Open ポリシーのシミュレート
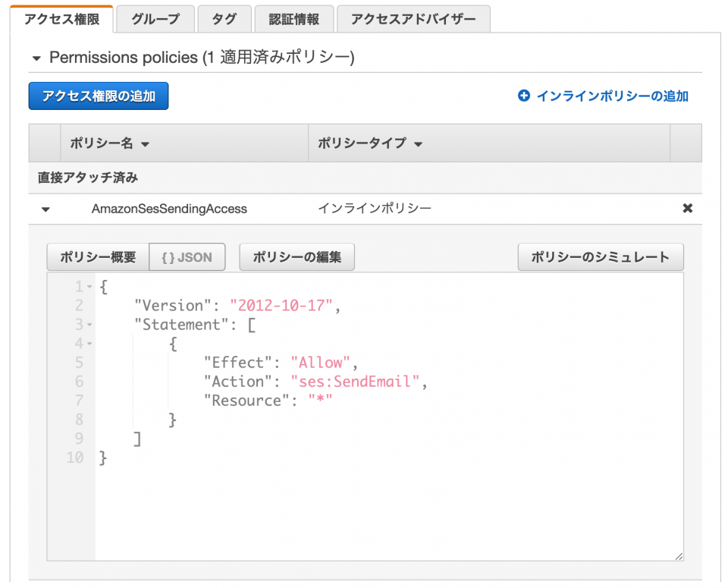 tap(601, 257)
